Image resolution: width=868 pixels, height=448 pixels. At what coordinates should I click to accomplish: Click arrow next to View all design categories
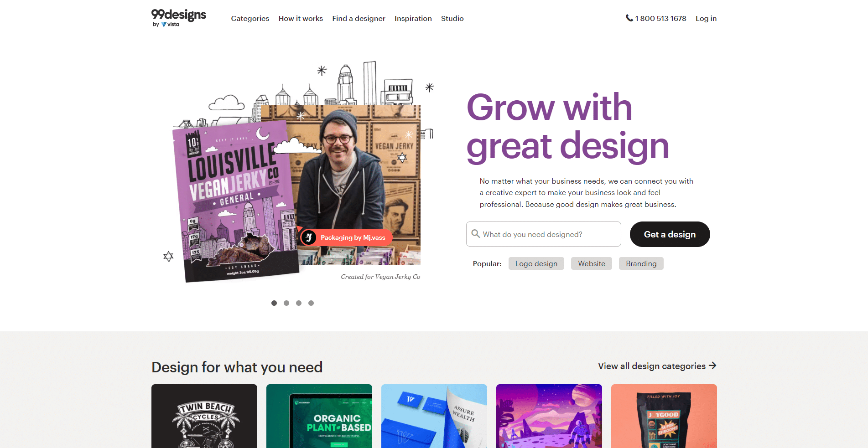(x=712, y=366)
